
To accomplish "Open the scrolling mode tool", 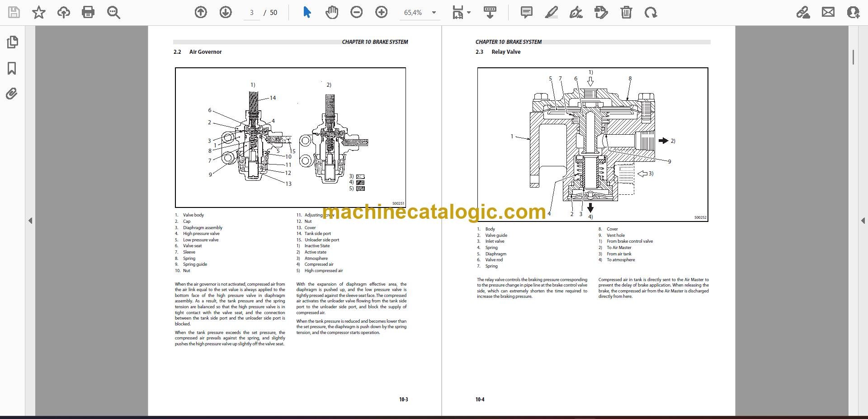I will (x=490, y=13).
